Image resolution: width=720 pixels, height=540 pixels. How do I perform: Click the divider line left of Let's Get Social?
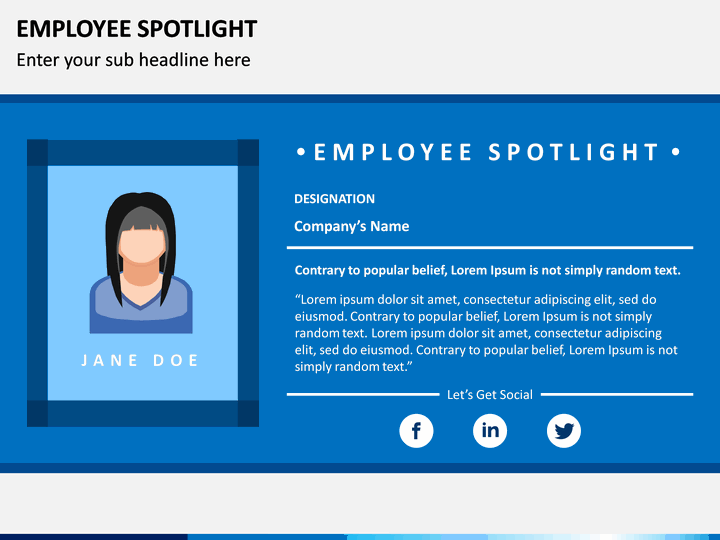pos(363,394)
